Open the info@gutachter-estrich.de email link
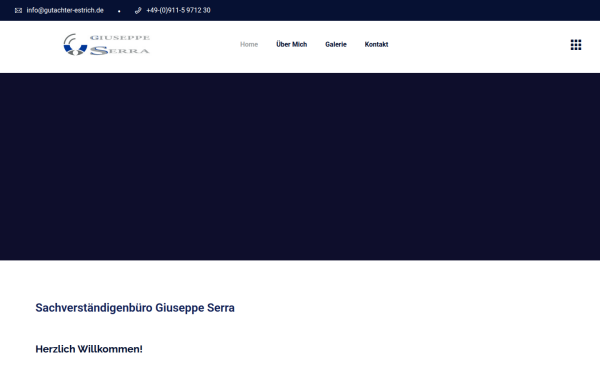 tap(65, 10)
